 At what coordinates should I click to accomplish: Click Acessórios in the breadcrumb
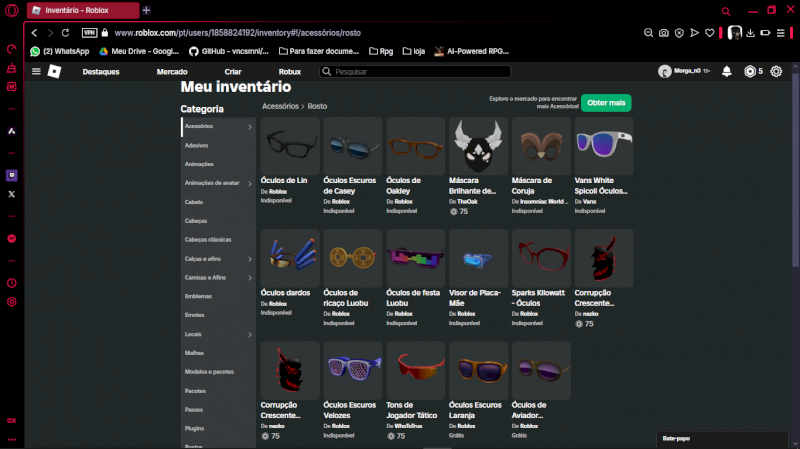tap(280, 106)
